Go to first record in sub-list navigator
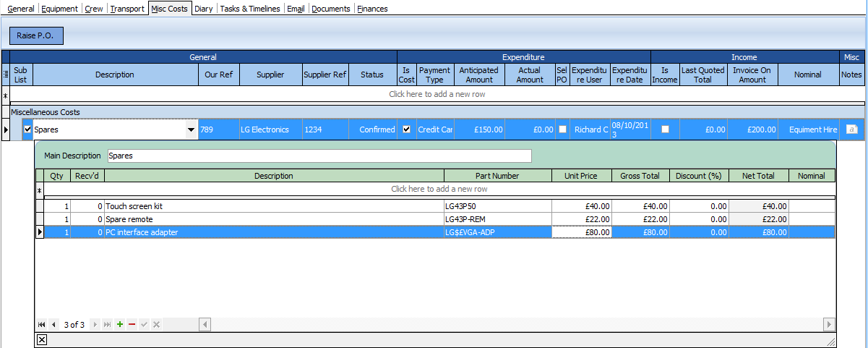 (41, 325)
